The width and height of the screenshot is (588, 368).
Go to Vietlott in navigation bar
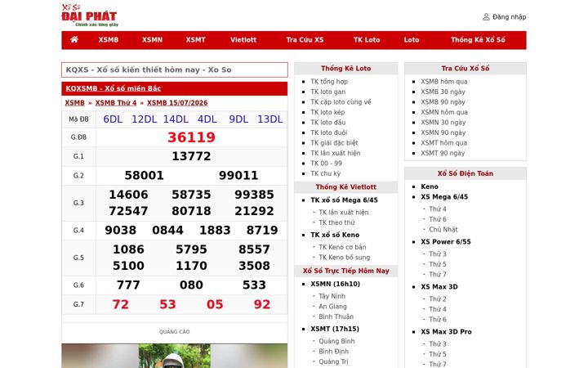click(243, 40)
